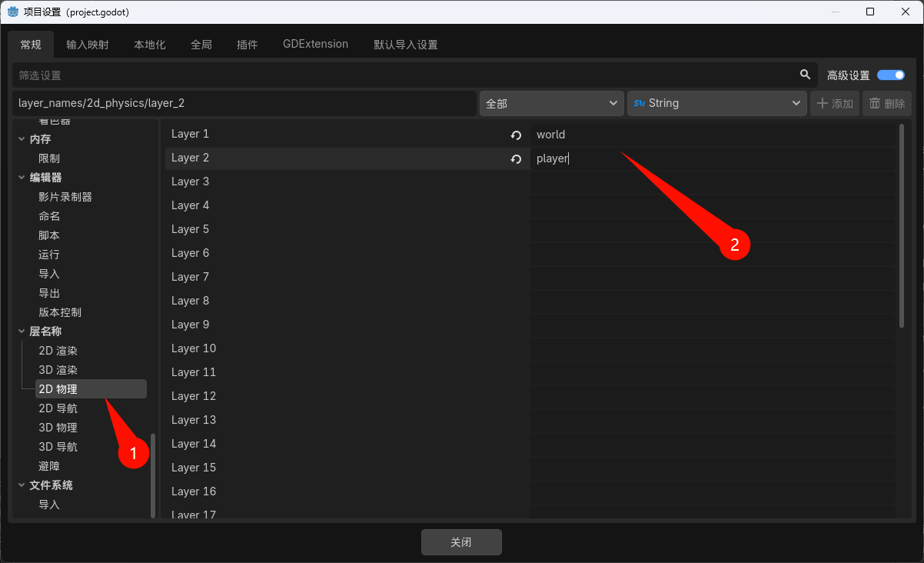924x563 pixels.
Task: Open the 默认导入设置 tab
Action: pyautogui.click(x=406, y=45)
